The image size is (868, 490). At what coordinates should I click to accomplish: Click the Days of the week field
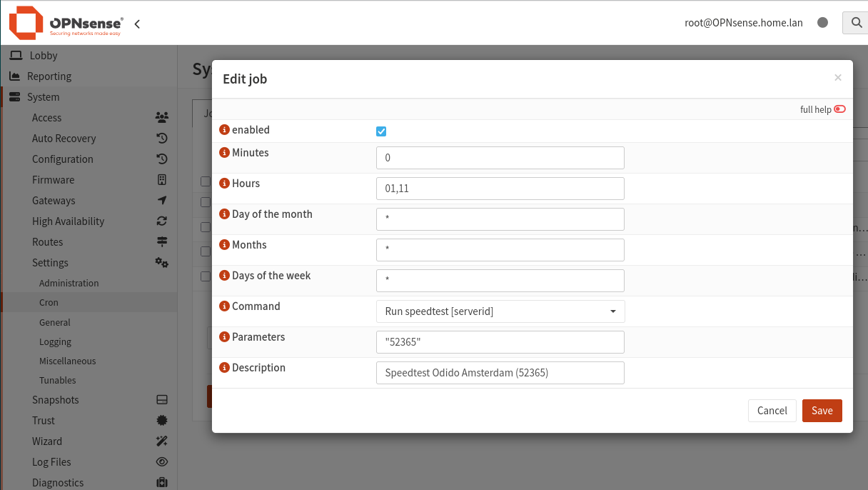point(500,281)
